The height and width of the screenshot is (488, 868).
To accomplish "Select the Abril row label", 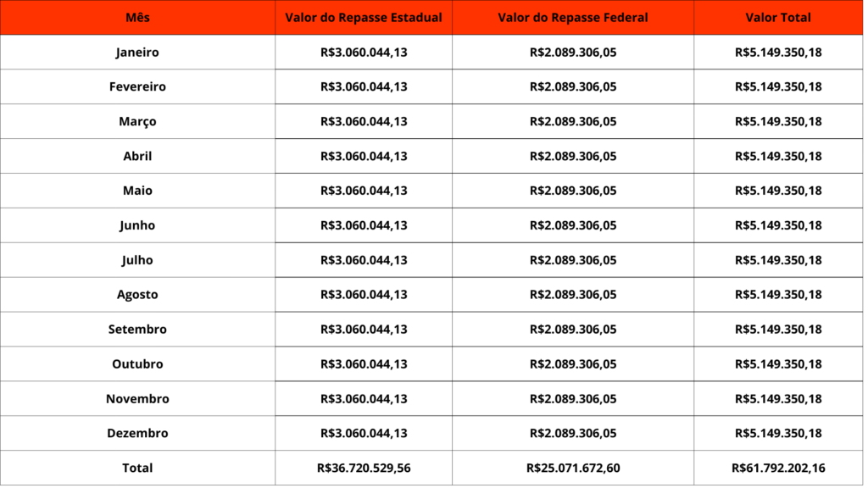I will coord(137,157).
